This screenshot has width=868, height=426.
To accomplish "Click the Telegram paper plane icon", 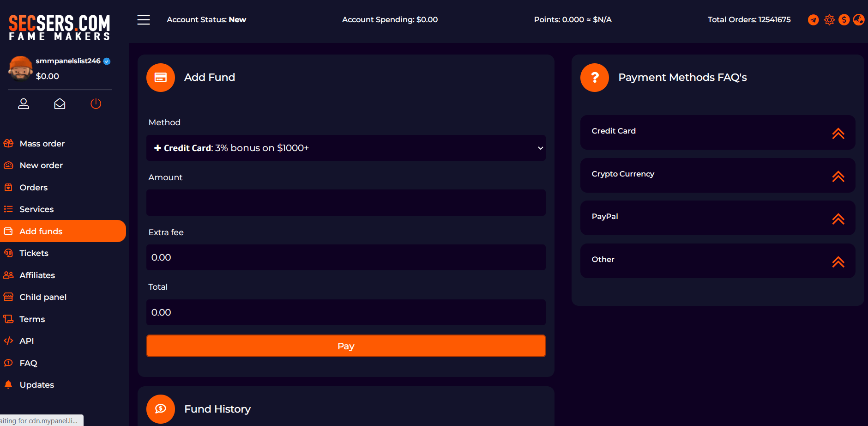I will [813, 20].
